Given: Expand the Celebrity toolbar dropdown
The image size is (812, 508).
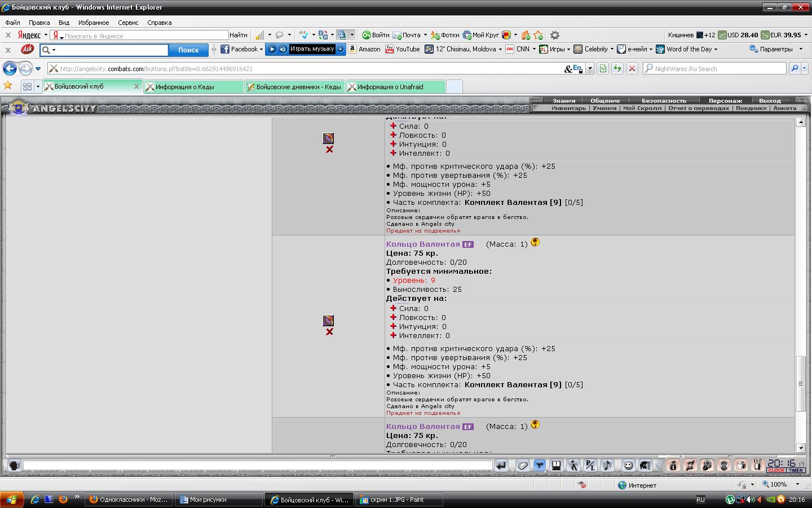Looking at the screenshot, I should [612, 50].
